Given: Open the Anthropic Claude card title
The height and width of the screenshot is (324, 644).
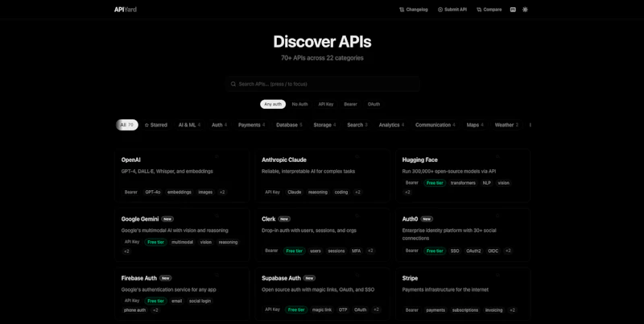Looking at the screenshot, I should click(284, 160).
